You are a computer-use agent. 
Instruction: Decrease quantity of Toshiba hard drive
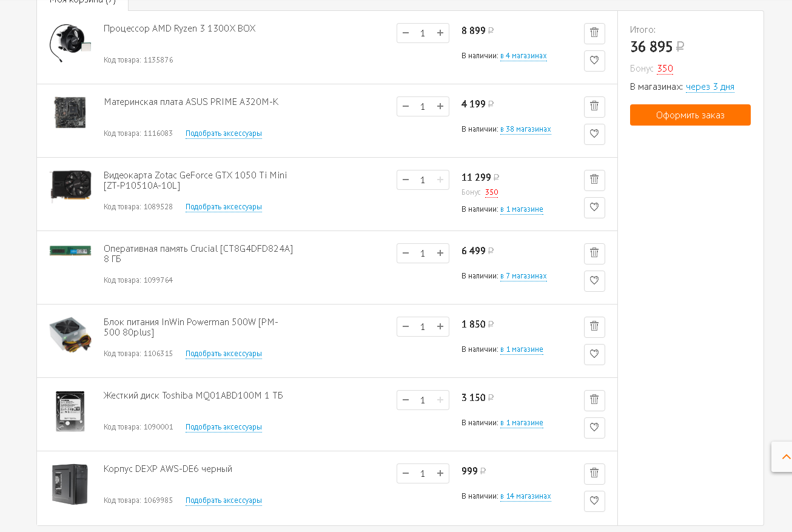(x=406, y=400)
